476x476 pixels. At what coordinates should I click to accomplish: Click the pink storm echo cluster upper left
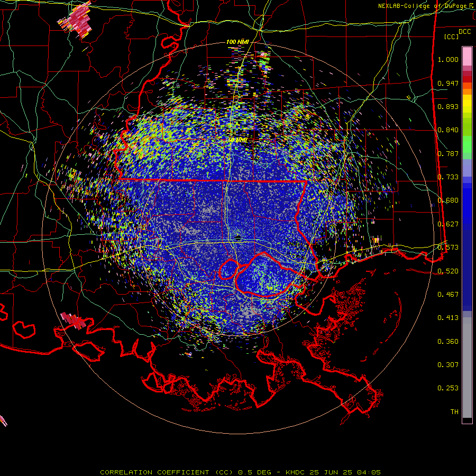[75, 20]
